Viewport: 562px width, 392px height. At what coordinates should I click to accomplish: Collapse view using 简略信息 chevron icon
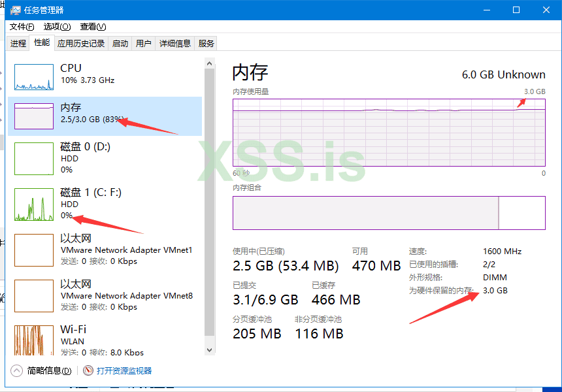17,370
